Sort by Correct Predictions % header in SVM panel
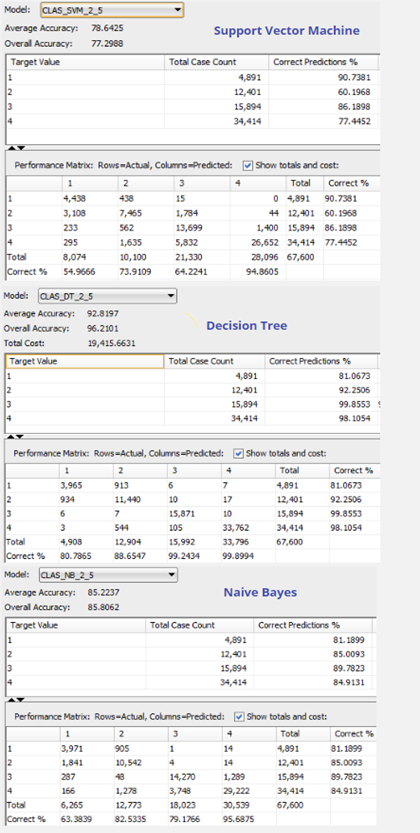The image size is (420, 833). (x=324, y=62)
